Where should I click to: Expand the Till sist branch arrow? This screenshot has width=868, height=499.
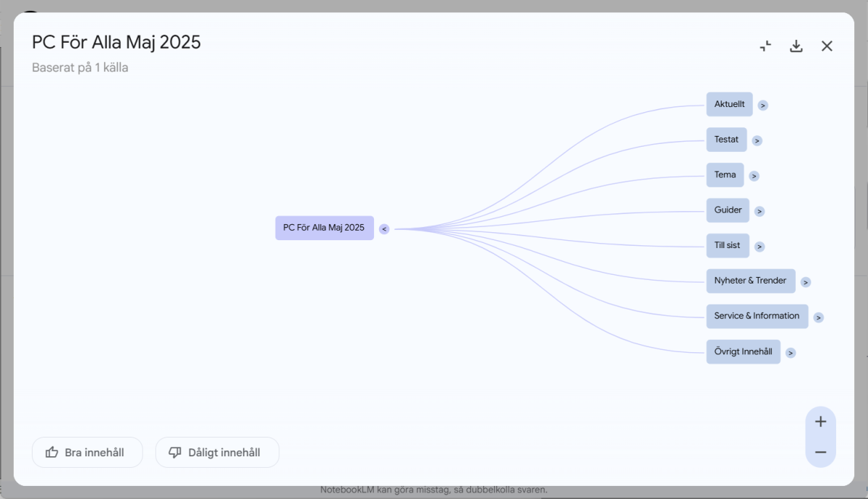[x=759, y=247]
